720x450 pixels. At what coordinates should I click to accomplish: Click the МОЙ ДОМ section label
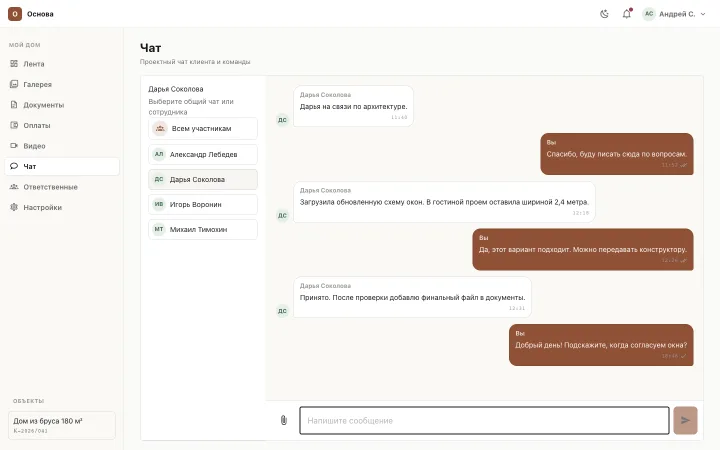25,45
